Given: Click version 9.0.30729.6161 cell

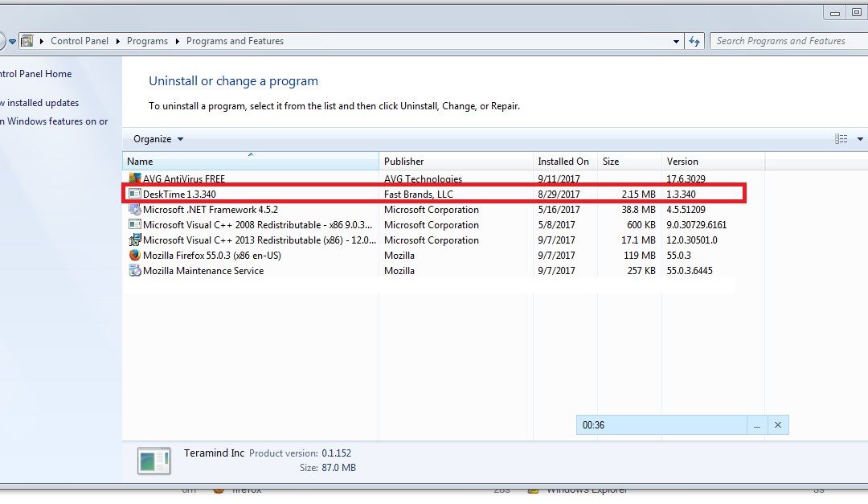Looking at the screenshot, I should click(696, 225).
